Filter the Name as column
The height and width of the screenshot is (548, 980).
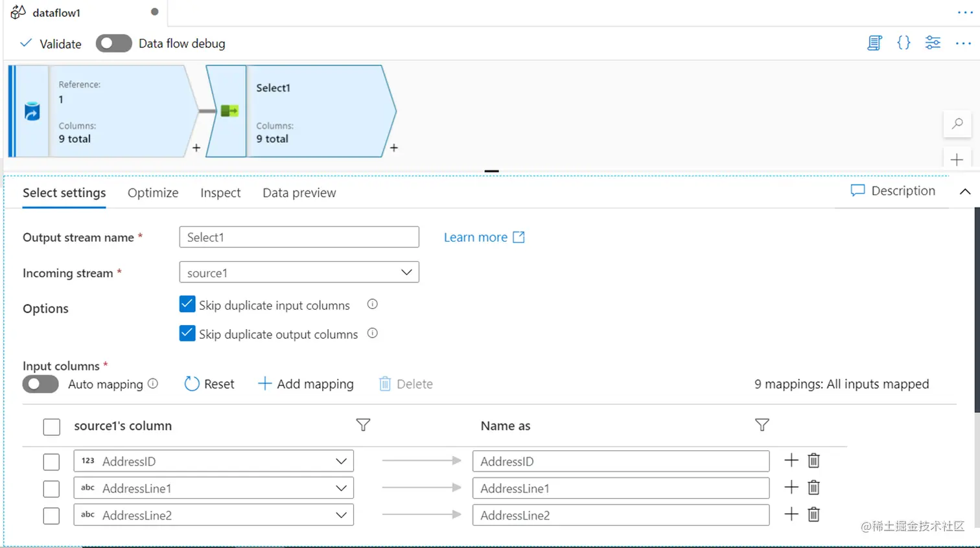(762, 425)
